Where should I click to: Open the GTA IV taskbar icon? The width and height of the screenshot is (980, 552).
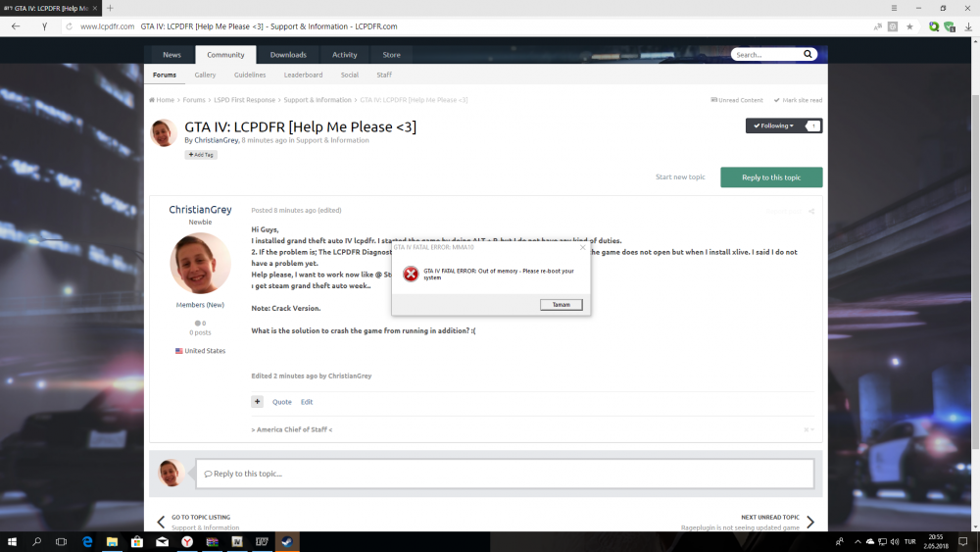click(262, 541)
